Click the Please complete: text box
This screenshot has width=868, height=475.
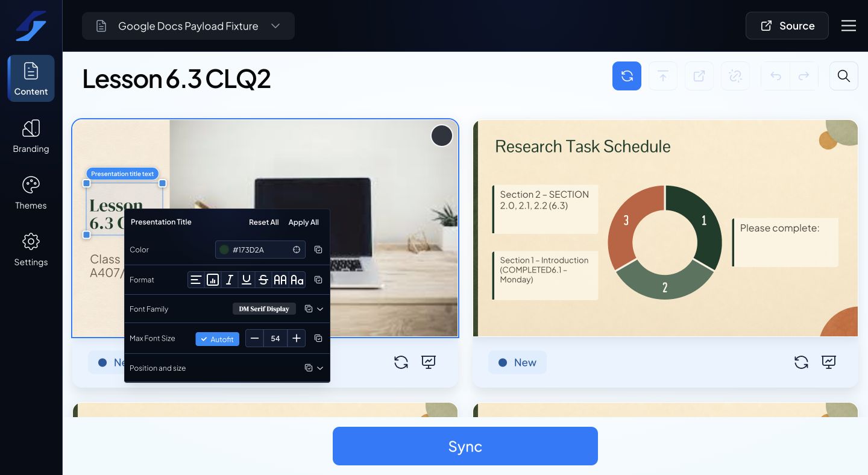785,242
